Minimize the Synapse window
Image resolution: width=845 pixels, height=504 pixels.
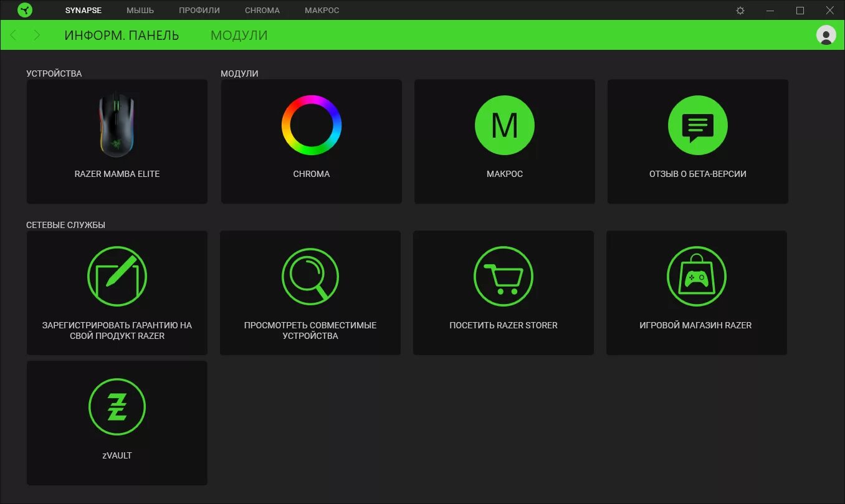[770, 11]
